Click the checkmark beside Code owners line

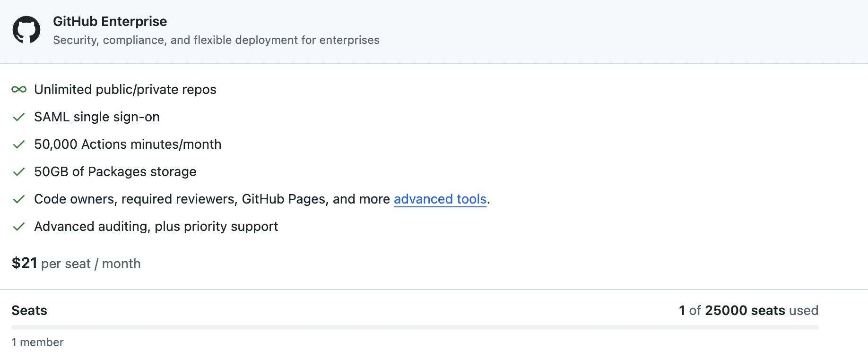[19, 199]
